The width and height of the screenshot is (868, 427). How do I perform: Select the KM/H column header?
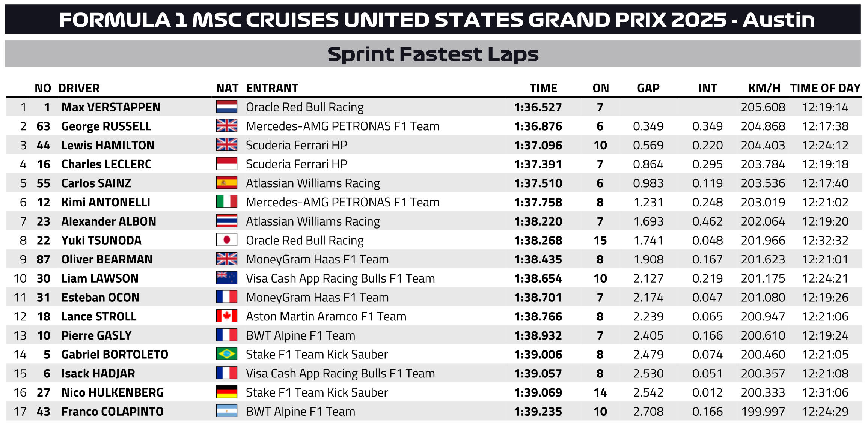click(764, 88)
